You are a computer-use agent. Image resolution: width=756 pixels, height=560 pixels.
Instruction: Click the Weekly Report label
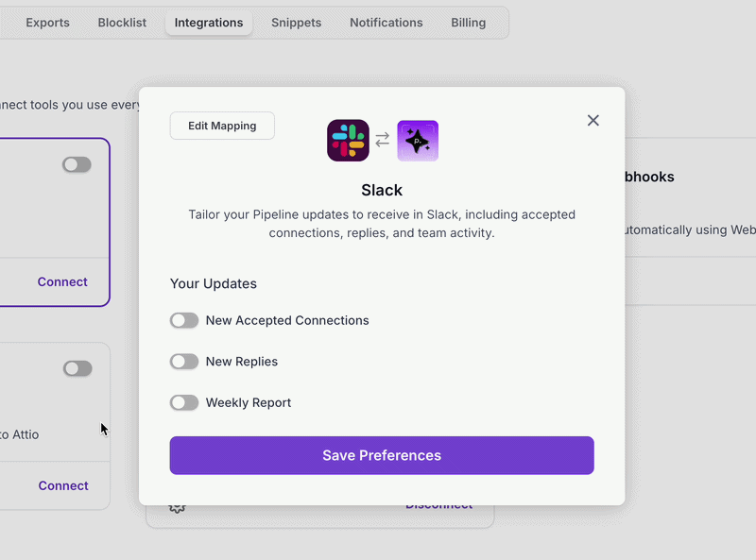click(x=249, y=403)
